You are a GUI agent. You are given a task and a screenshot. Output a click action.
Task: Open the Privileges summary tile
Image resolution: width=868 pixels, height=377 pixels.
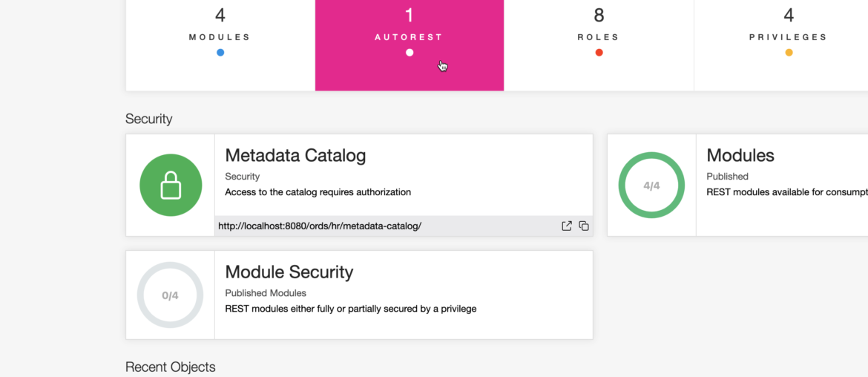pyautogui.click(x=781, y=45)
